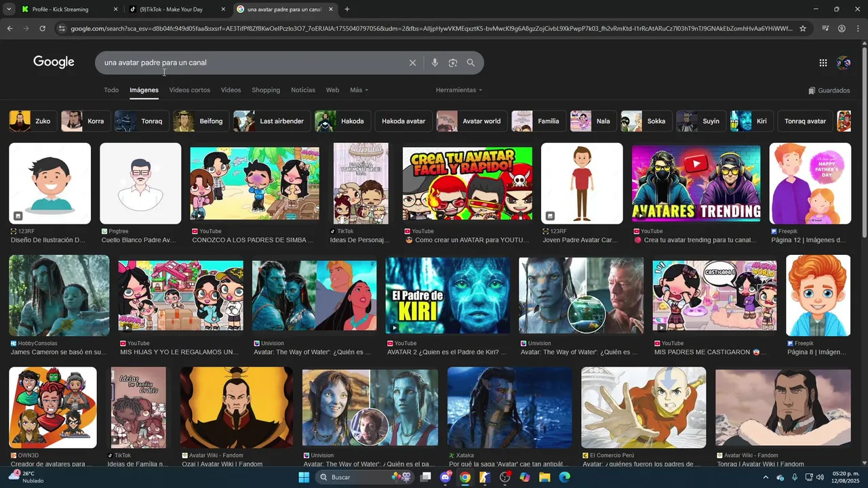Select the Tonraq suggestion chip
Viewport: 868px width, 488px height.
(141, 121)
